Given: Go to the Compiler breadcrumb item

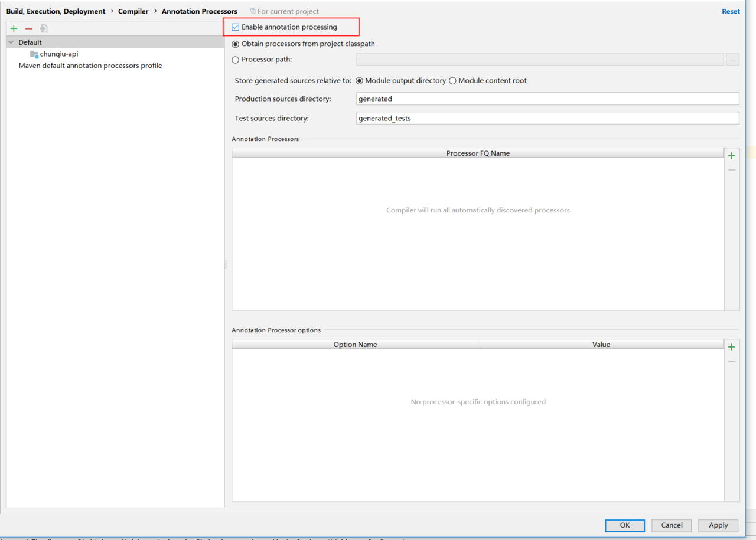Looking at the screenshot, I should coord(133,11).
